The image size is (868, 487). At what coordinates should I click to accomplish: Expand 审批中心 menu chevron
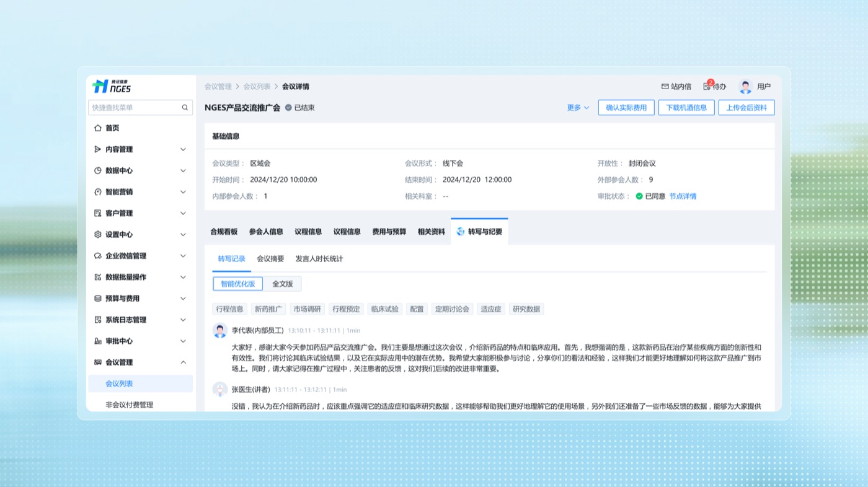click(183, 341)
